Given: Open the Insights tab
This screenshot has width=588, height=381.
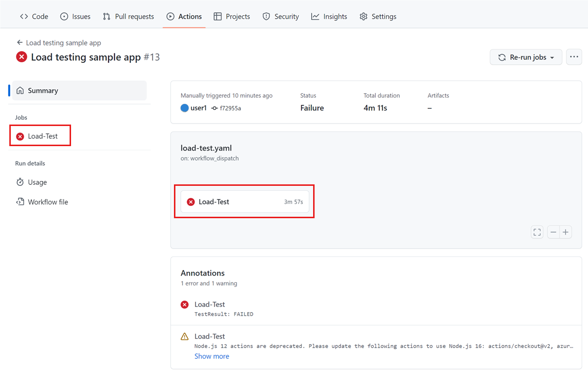Looking at the screenshot, I should tap(329, 16).
